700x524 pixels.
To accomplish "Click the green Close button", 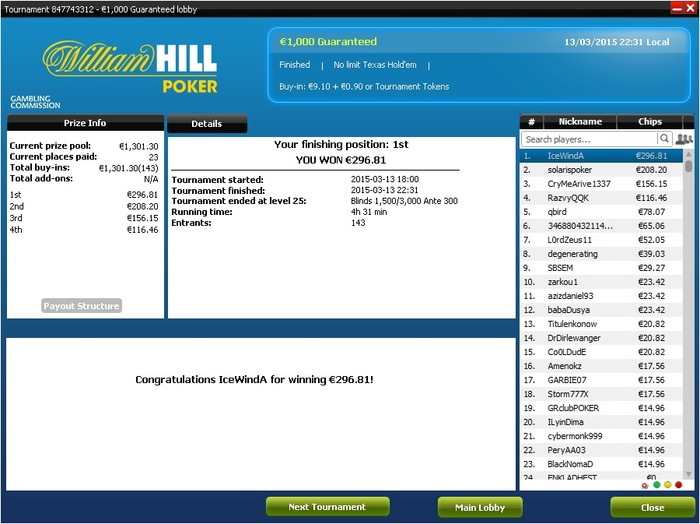I will coord(652,507).
